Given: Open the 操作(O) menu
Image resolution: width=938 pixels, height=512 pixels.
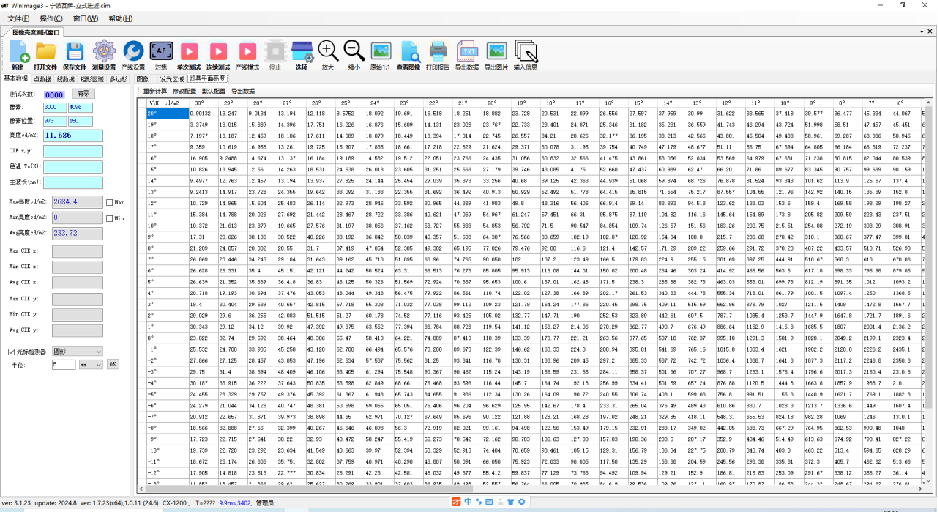Looking at the screenshot, I should [x=51, y=19].
